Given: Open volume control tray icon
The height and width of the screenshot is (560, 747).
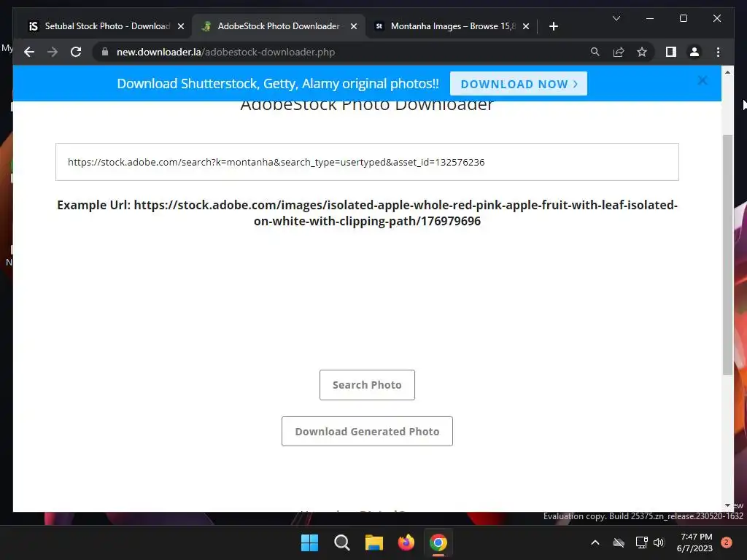Looking at the screenshot, I should coord(659,542).
